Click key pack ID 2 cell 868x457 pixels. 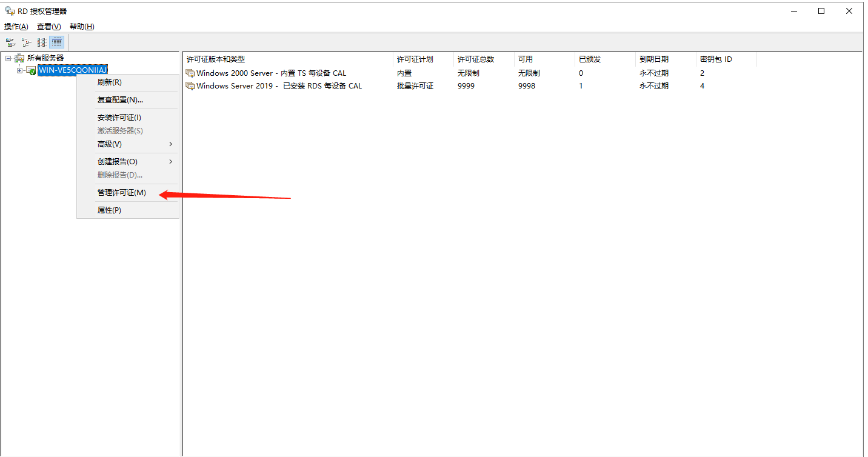point(702,73)
